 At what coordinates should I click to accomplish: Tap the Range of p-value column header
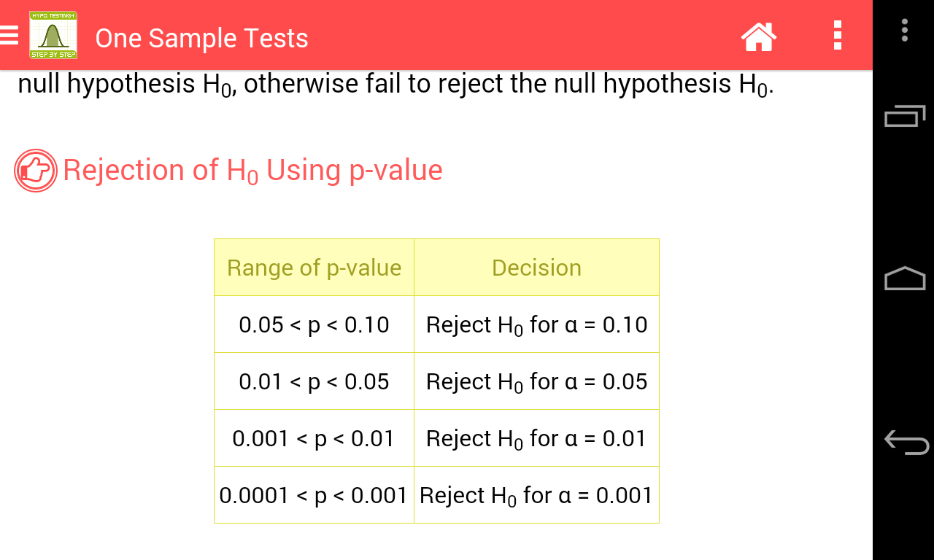pos(314,268)
